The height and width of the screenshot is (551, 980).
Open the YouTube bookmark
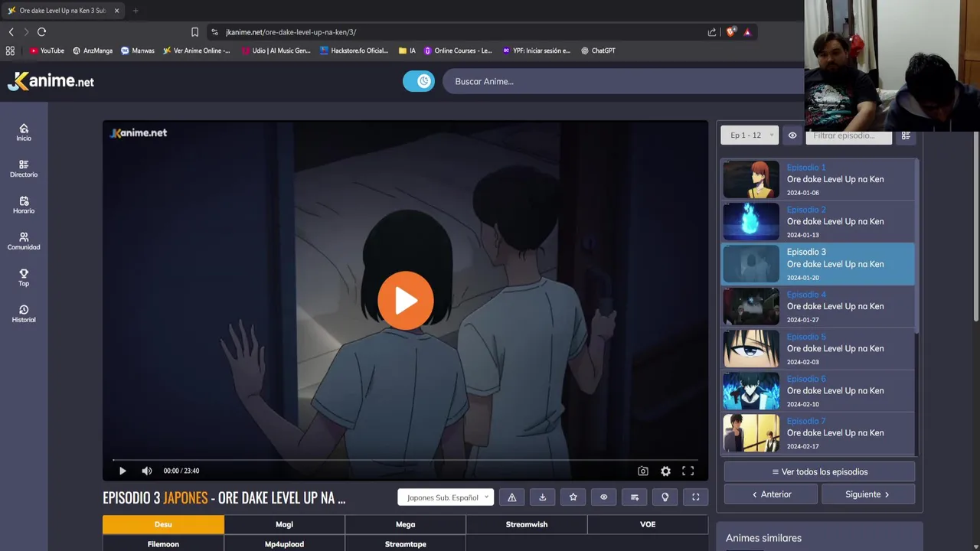point(47,51)
